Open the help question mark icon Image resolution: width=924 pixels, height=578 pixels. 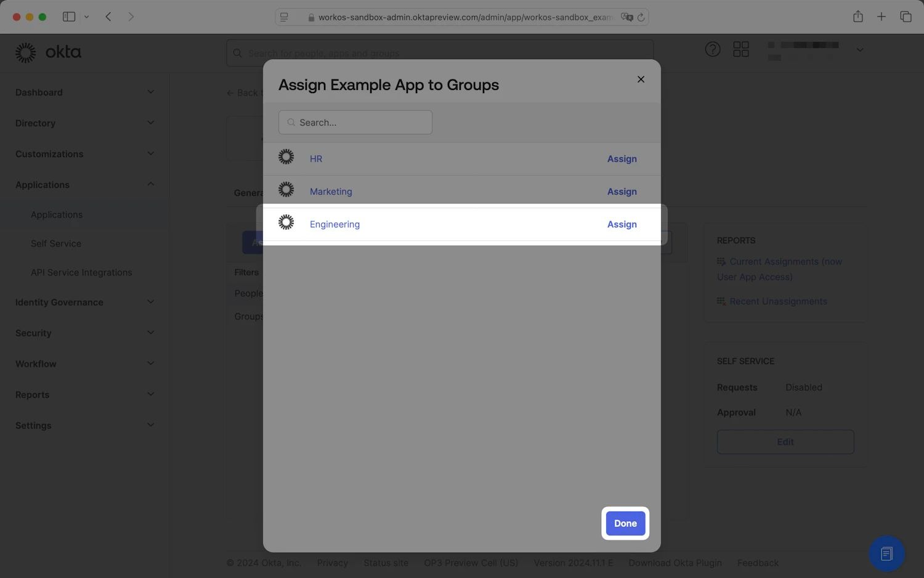coord(713,49)
